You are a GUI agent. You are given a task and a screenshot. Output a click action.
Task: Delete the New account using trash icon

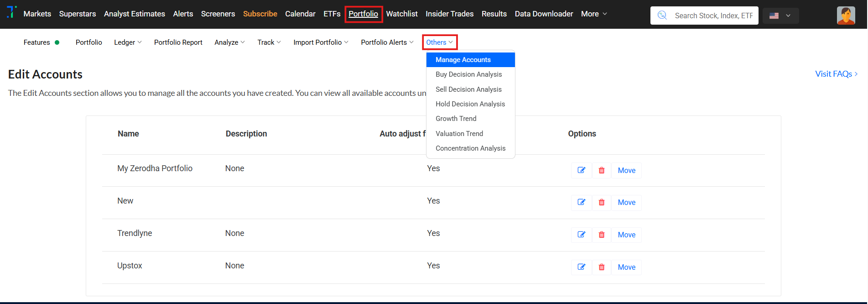pos(602,202)
